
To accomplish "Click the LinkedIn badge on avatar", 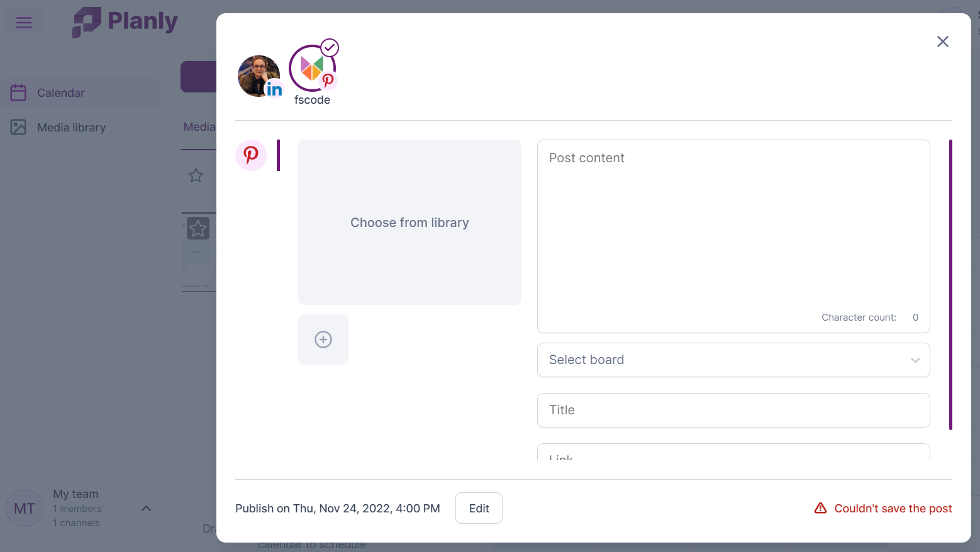I will (274, 89).
